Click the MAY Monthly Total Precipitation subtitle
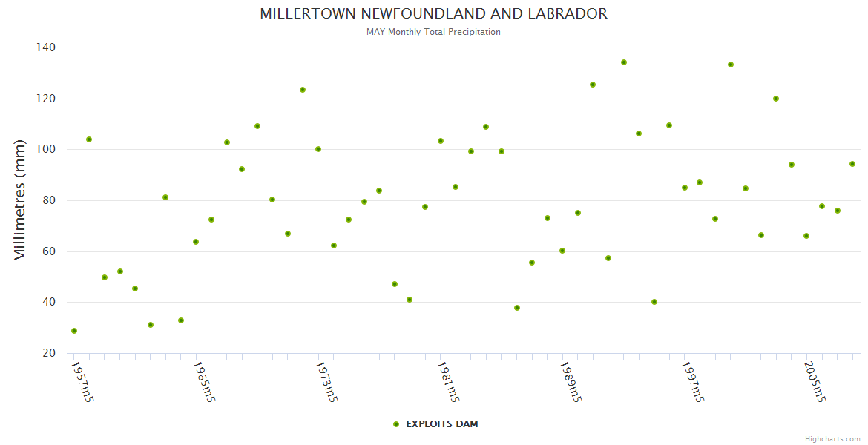This screenshot has width=868, height=445. 433,32
